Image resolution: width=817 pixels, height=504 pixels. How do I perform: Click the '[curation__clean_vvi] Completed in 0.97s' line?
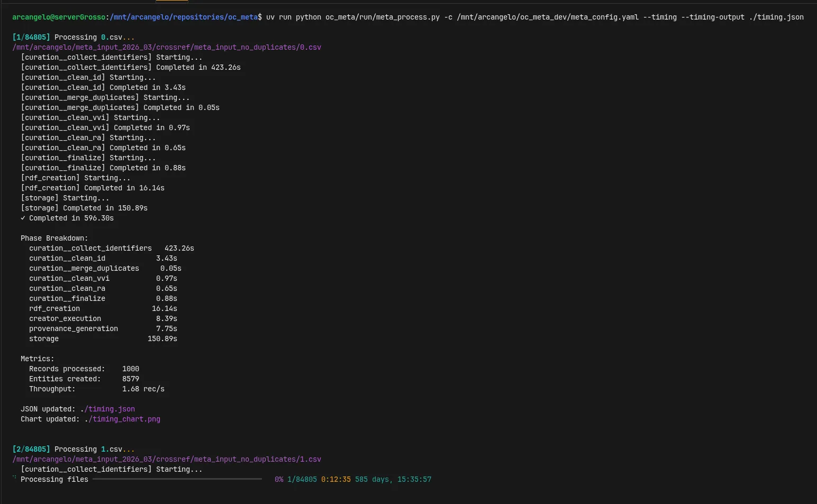click(105, 127)
